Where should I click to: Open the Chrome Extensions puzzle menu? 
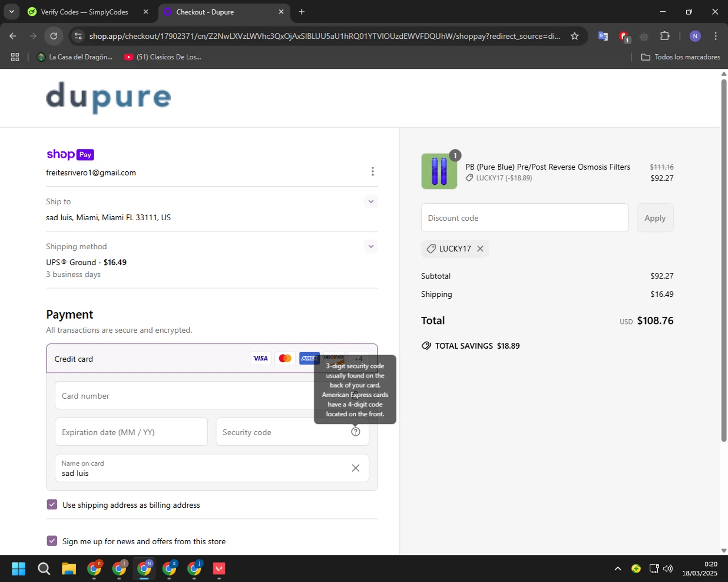(x=665, y=36)
